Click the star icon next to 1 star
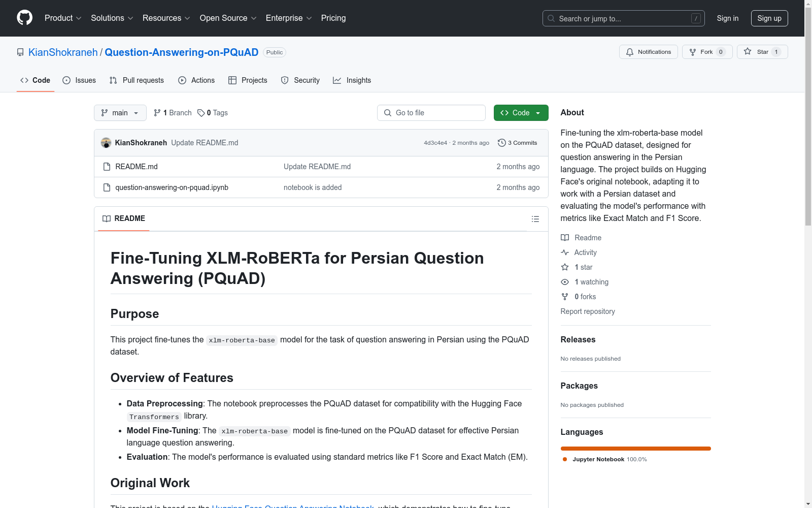Viewport: 812px width, 508px height. 565,267
